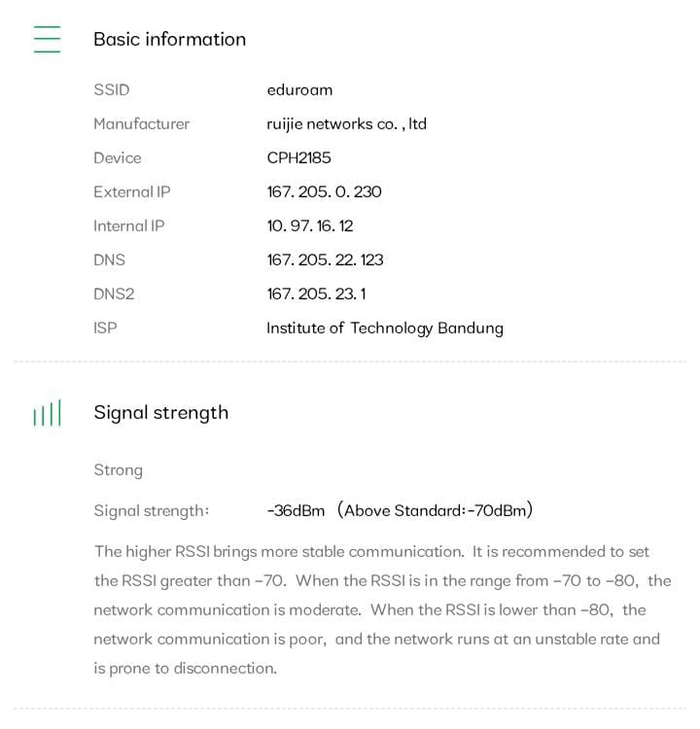Click the -36dBm signal strength reading
Screen dimensions: 700x729
click(296, 510)
